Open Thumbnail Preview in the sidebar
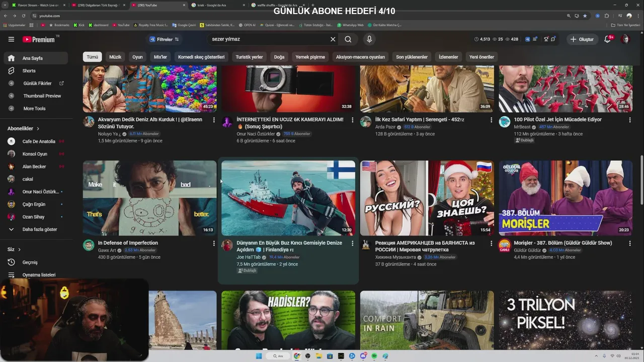Viewport: 644px width, 362px height. pyautogui.click(x=42, y=96)
